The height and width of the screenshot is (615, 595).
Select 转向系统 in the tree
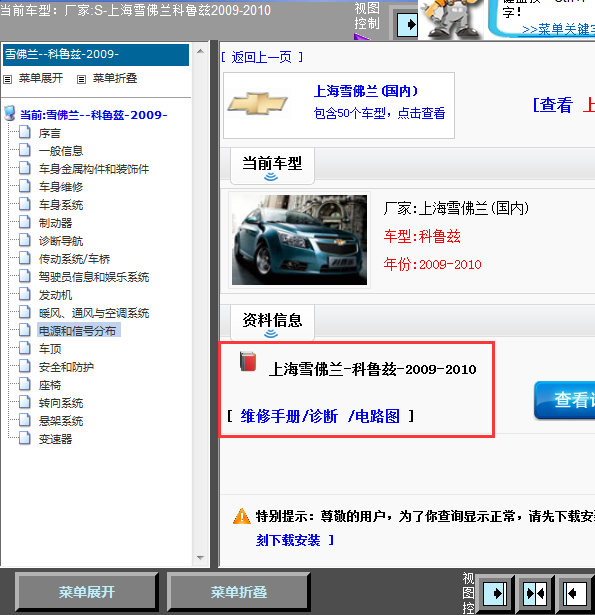[x=61, y=403]
